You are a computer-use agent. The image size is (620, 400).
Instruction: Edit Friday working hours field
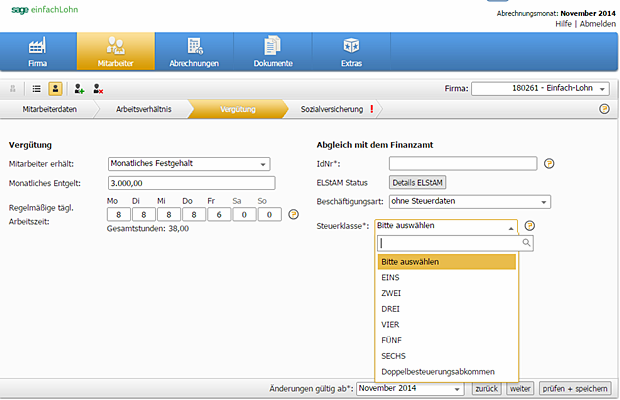pyautogui.click(x=219, y=215)
